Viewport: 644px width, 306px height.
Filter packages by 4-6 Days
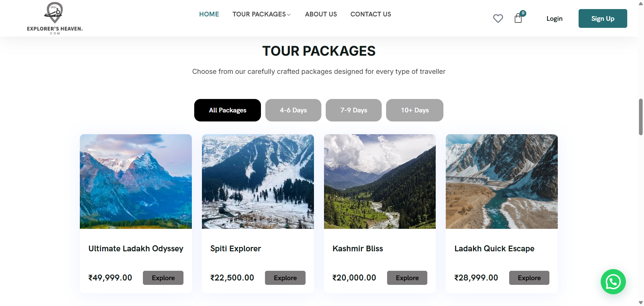click(293, 110)
